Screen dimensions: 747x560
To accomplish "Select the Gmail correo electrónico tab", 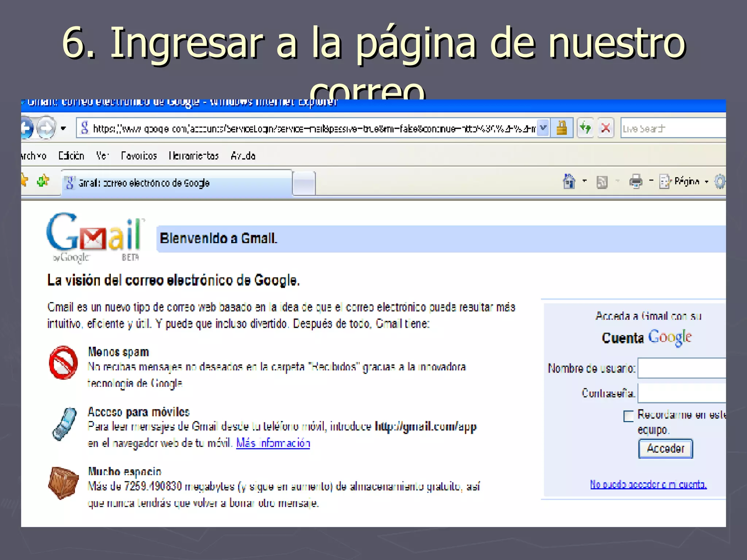I will pyautogui.click(x=177, y=183).
